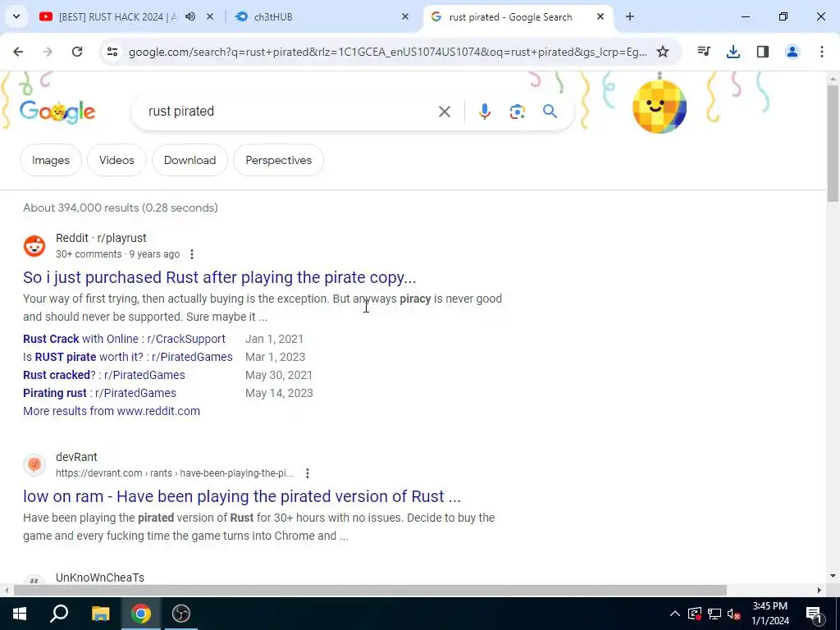Open OBS Studio from taskbar
Screen dimensions: 840x630
pos(181,614)
